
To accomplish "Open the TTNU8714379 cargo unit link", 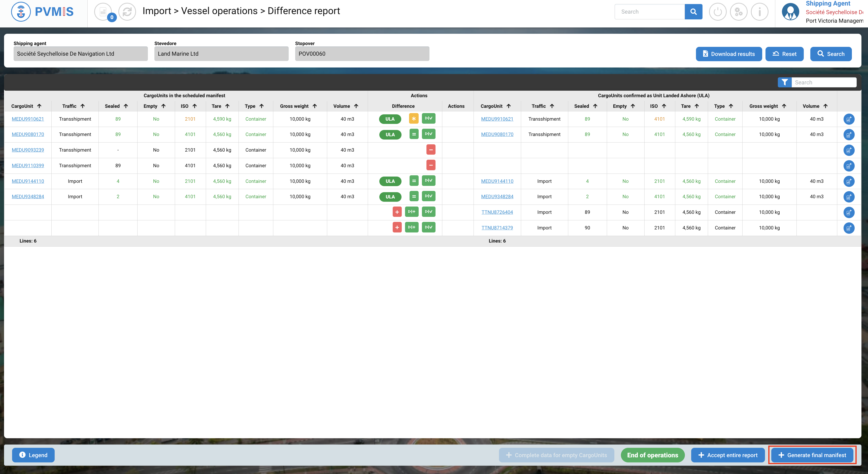I will [x=497, y=228].
